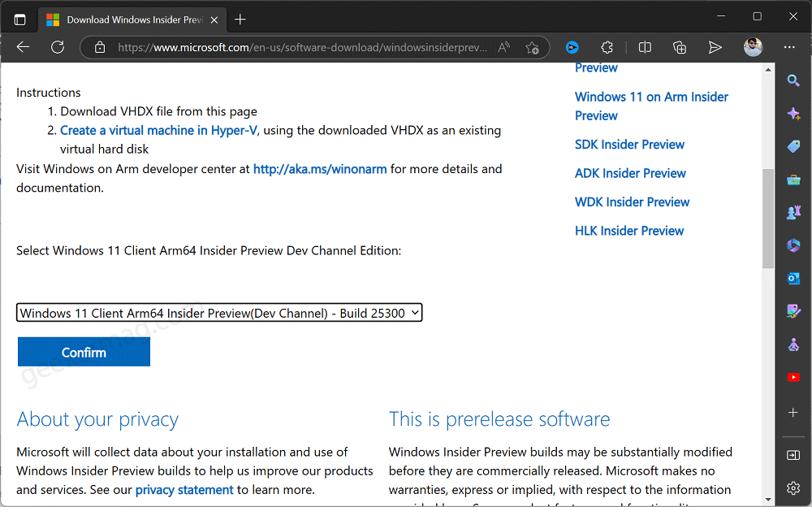Click the 'About your privacy' heading
812x507 pixels.
coord(97,419)
